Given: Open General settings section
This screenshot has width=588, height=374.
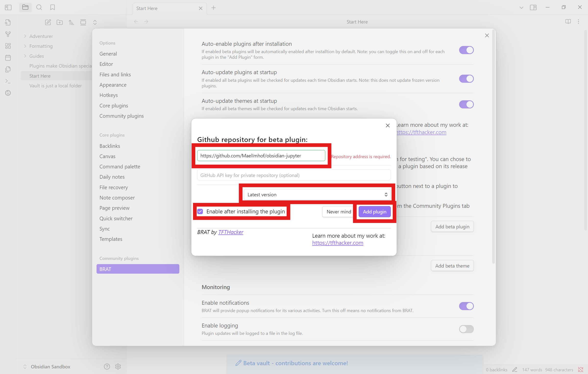Looking at the screenshot, I should (x=108, y=54).
